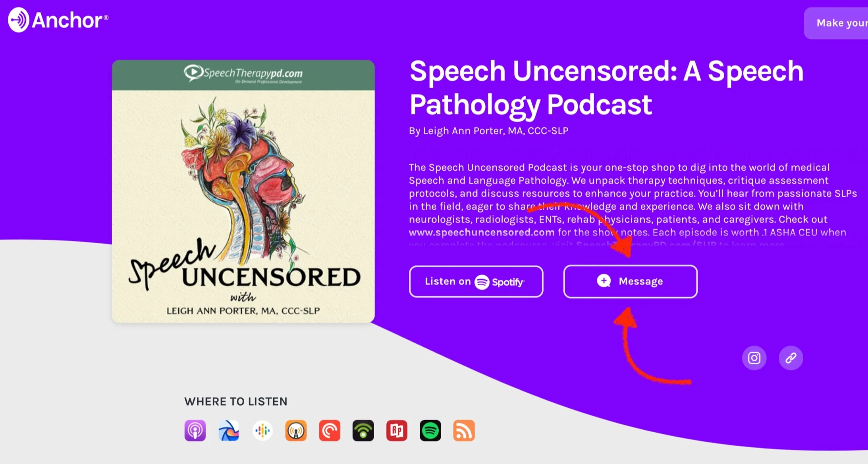Open the green signal Podbean icon
This screenshot has height=464, width=868.
[x=363, y=430]
